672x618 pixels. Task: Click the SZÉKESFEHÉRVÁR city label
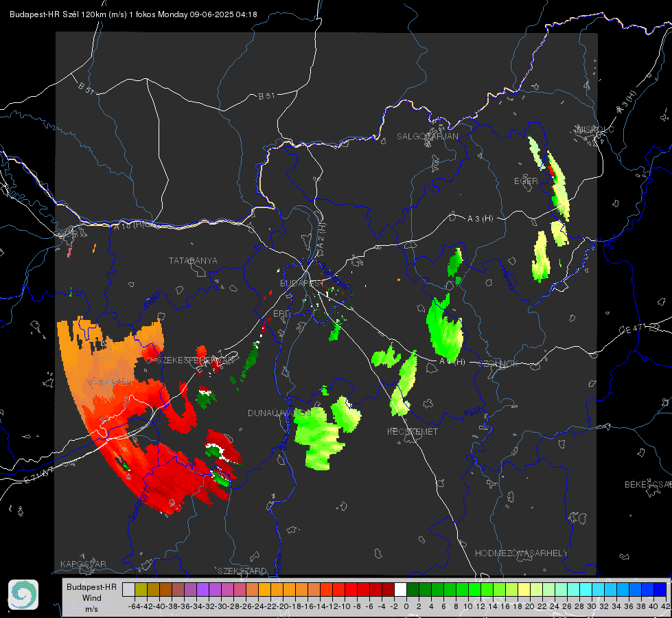click(195, 360)
